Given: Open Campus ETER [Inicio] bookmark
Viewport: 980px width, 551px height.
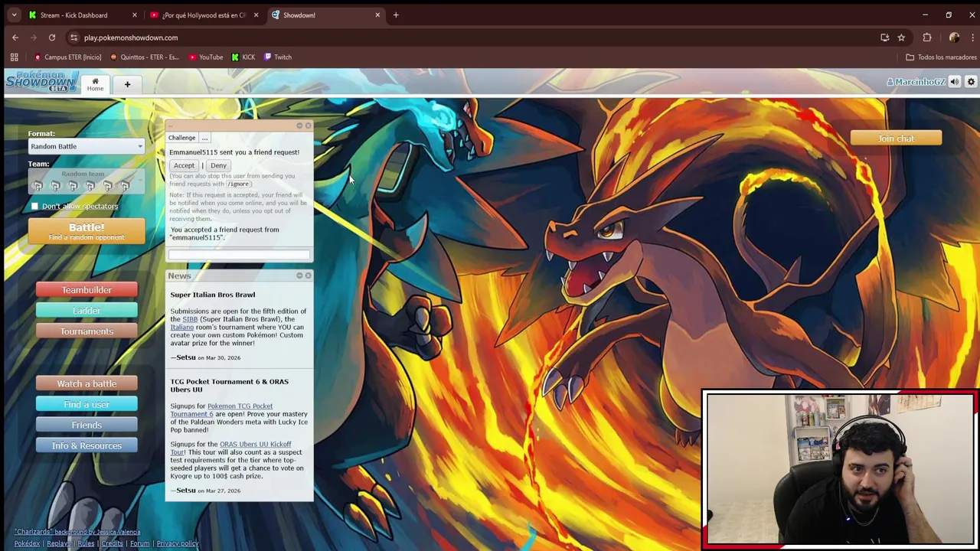Looking at the screenshot, I should click(67, 57).
